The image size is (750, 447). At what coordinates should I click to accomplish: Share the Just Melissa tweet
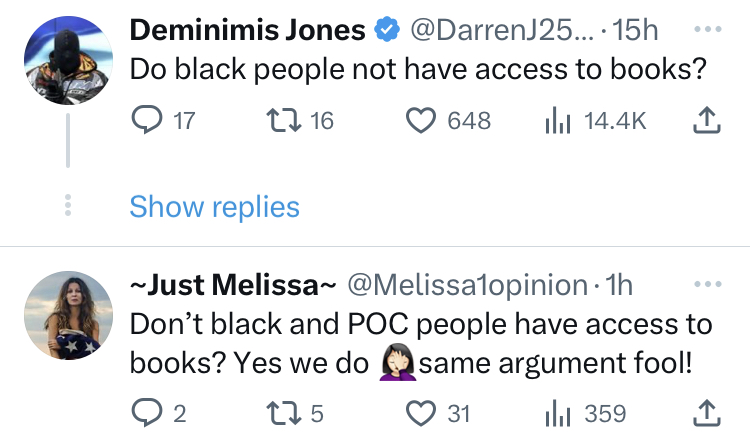(707, 412)
